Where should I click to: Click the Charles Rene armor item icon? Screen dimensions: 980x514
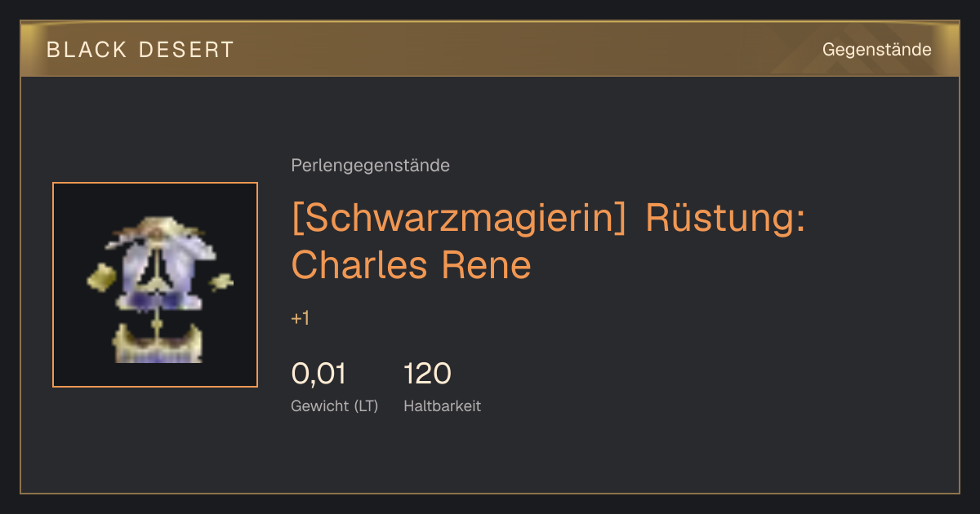point(155,285)
